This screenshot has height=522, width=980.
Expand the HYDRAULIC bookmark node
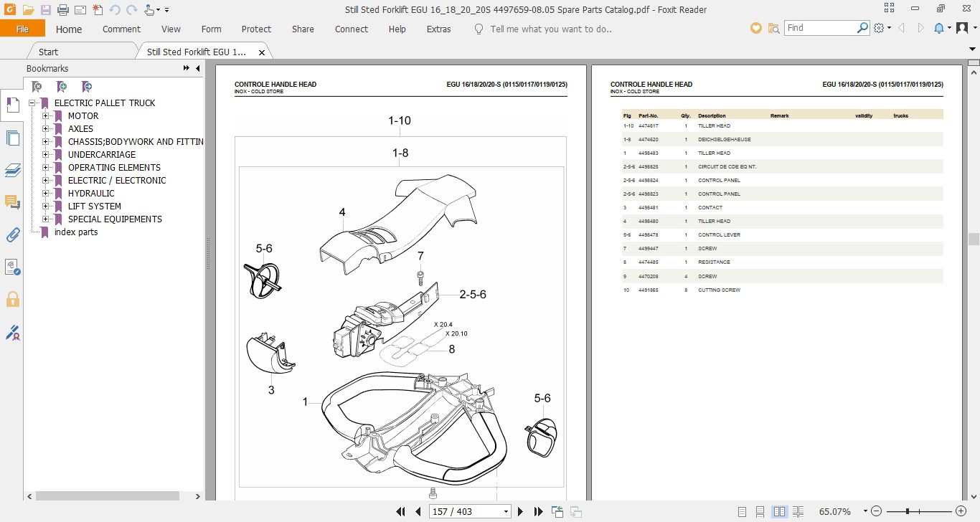46,194
